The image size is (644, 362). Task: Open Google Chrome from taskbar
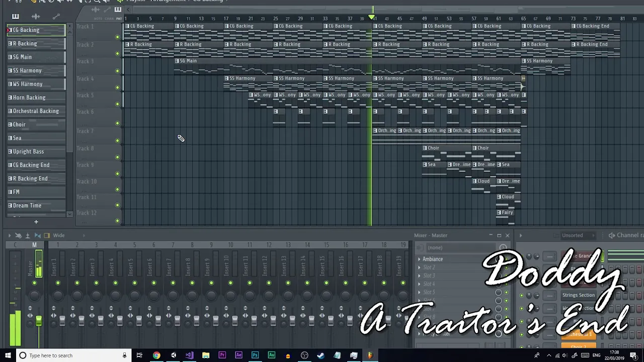tap(156, 355)
